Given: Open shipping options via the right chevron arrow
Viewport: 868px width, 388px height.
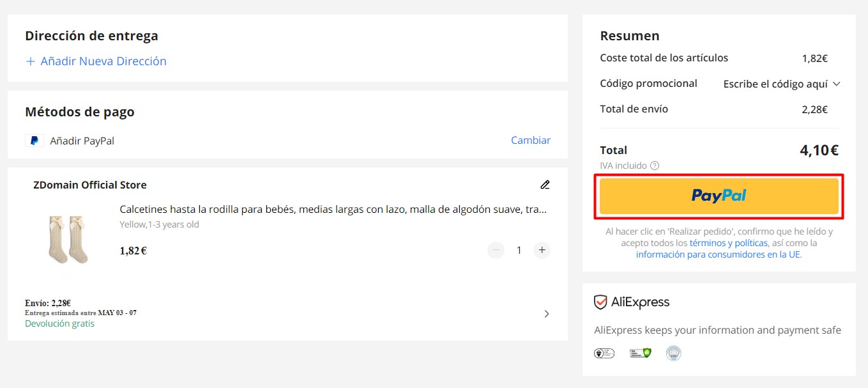Looking at the screenshot, I should pyautogui.click(x=546, y=314).
